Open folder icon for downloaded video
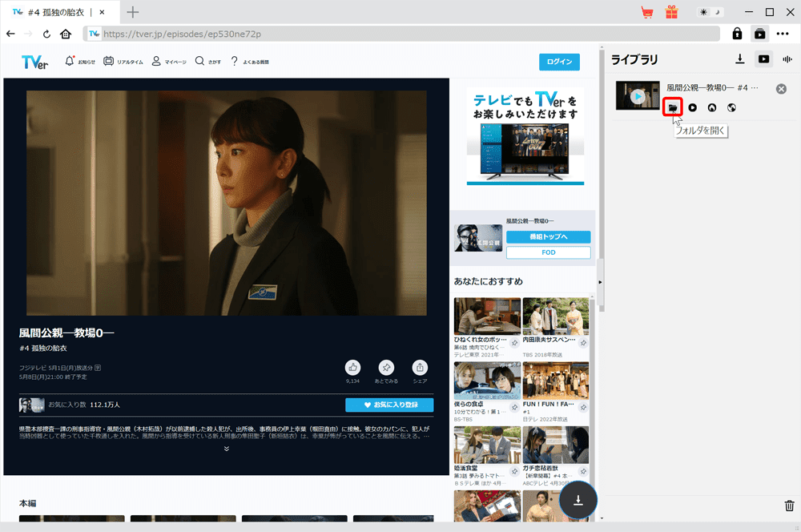801x532 pixels. point(672,107)
